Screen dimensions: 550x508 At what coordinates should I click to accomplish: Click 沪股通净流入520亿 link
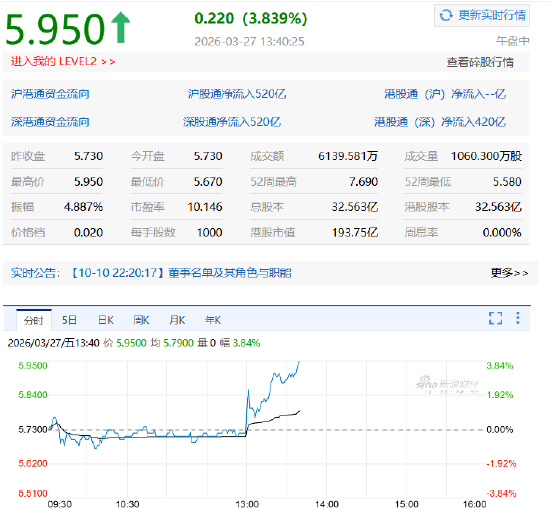tap(237, 94)
